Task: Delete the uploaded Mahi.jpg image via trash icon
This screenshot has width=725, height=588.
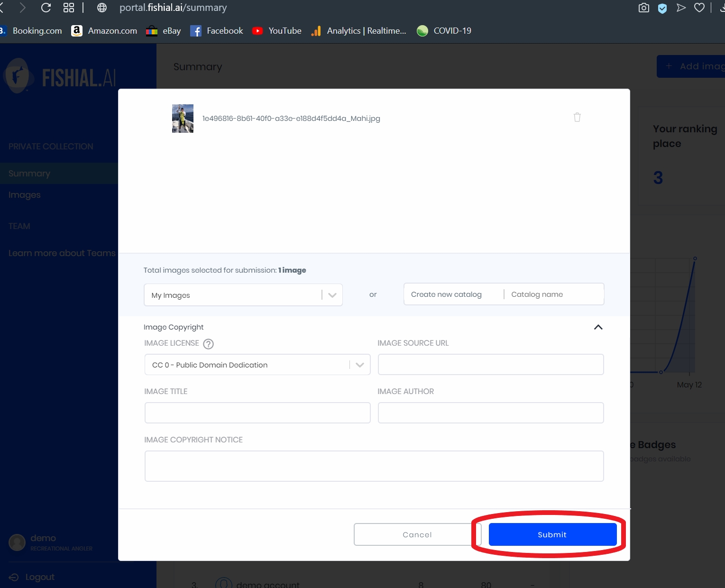Action: pos(577,117)
